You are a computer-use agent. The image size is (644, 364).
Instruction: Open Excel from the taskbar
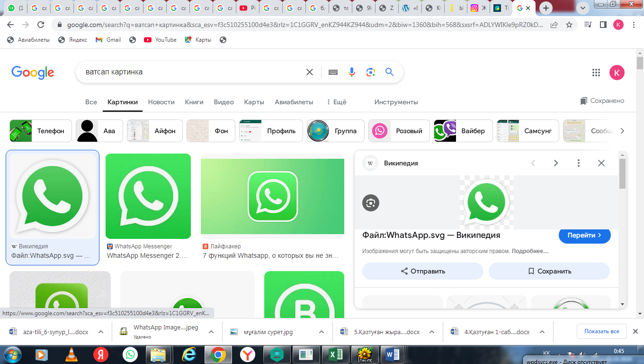point(335,355)
